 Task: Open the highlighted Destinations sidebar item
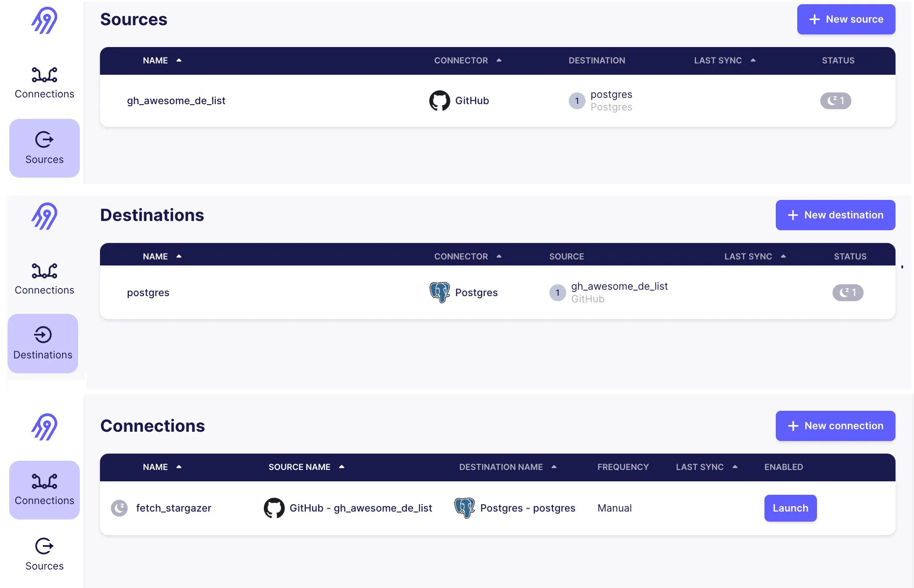point(43,343)
